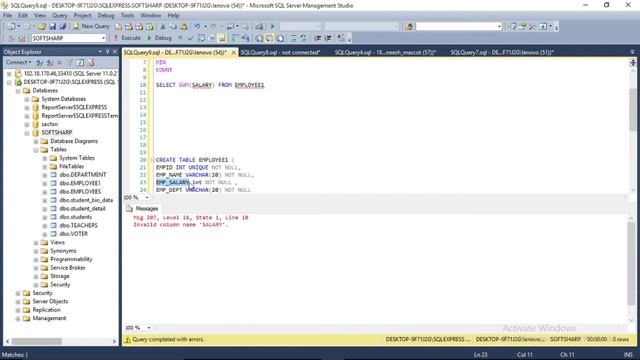Open the File menu
This screenshot has width=640, height=360.
pyautogui.click(x=7, y=16)
